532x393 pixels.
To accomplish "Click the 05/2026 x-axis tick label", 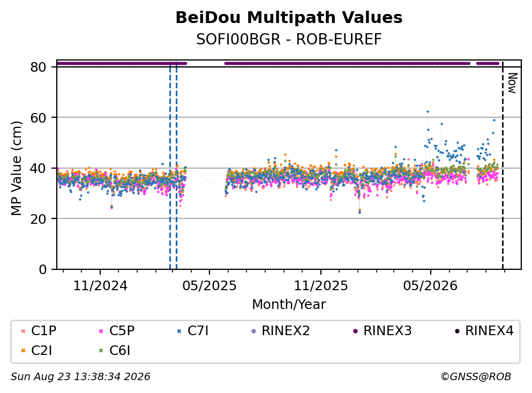I will tap(430, 286).
